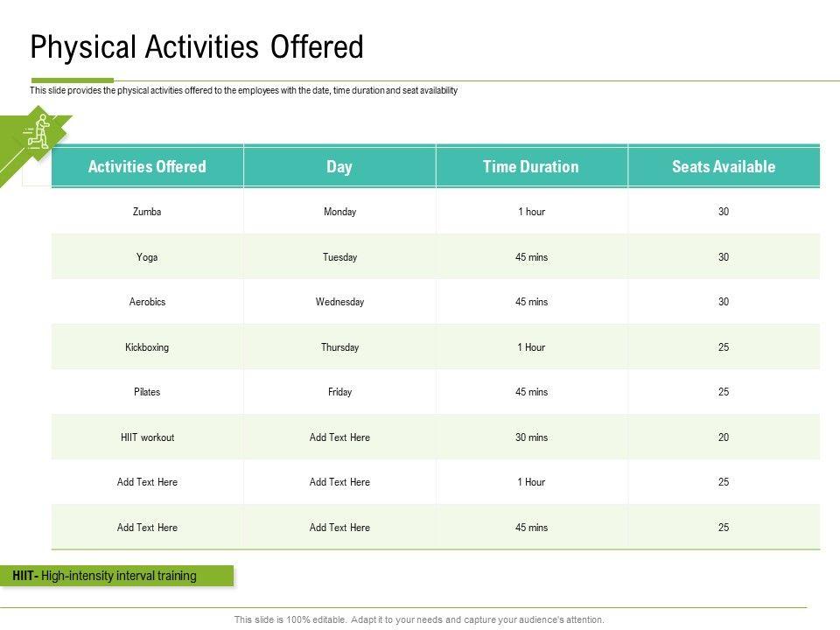Select the slide description subtitle text
Viewport: 840px width, 630px height.
[243, 91]
